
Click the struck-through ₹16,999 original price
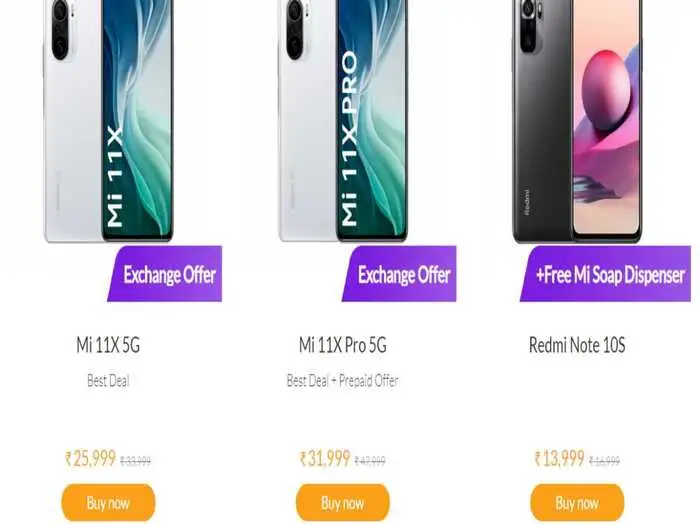[604, 460]
